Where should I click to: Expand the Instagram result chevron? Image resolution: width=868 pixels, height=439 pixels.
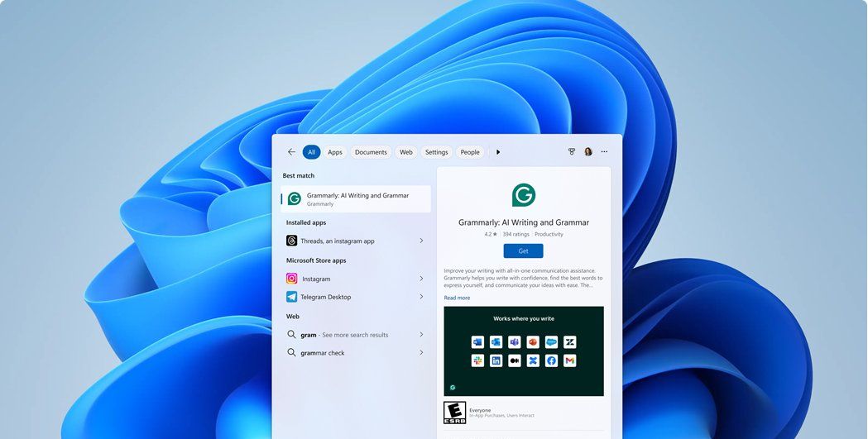421,279
